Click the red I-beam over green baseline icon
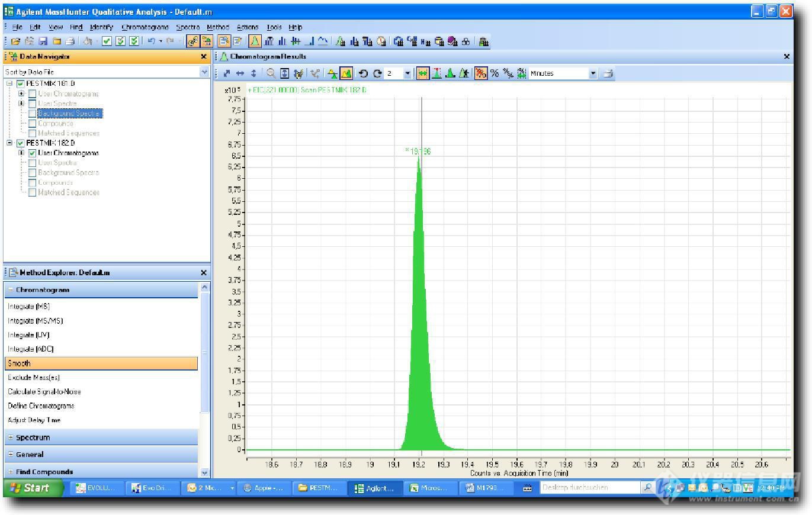 pos(436,73)
